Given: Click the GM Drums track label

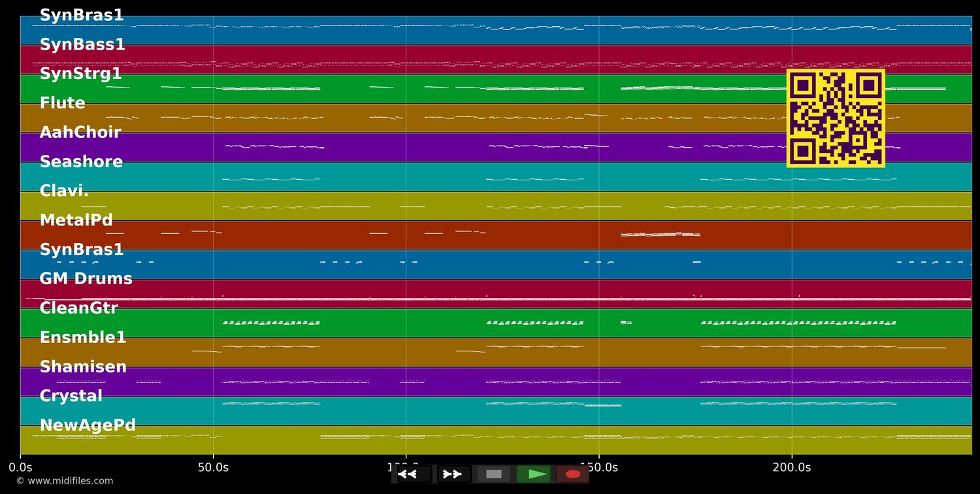Looking at the screenshot, I should 86,279.
